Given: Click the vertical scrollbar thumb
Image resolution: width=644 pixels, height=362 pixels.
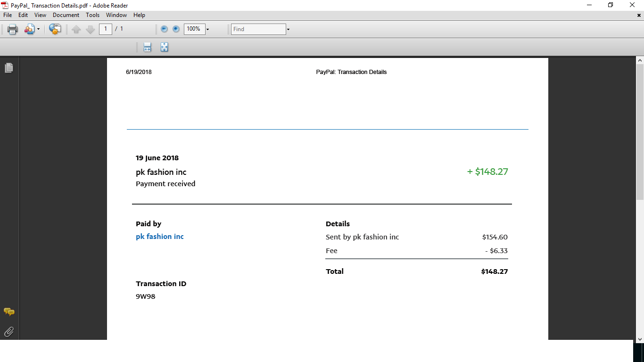Looking at the screenshot, I should click(640, 132).
